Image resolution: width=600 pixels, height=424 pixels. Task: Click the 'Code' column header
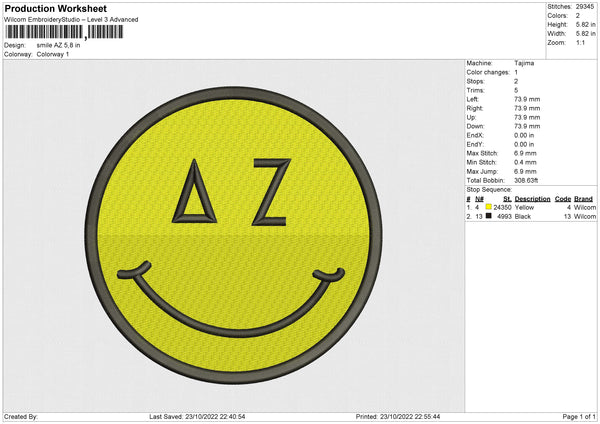(x=562, y=199)
